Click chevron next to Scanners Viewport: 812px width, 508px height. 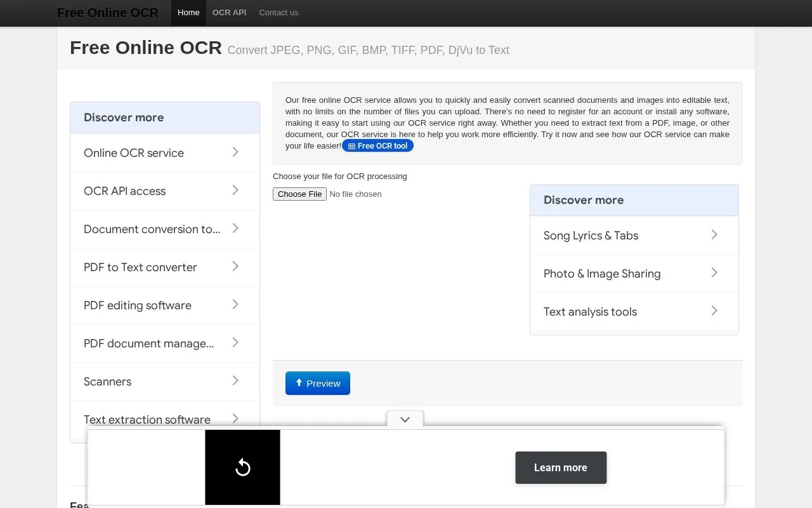click(x=235, y=381)
